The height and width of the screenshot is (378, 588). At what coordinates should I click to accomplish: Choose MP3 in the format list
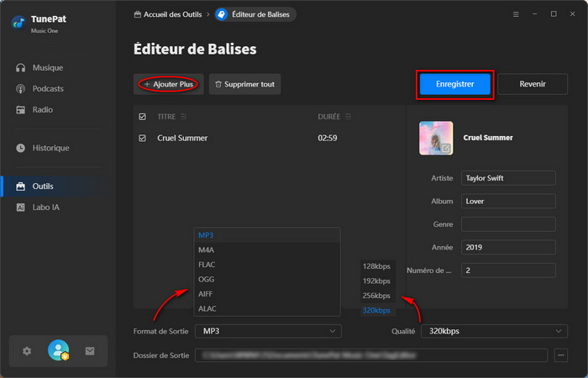[x=267, y=235]
